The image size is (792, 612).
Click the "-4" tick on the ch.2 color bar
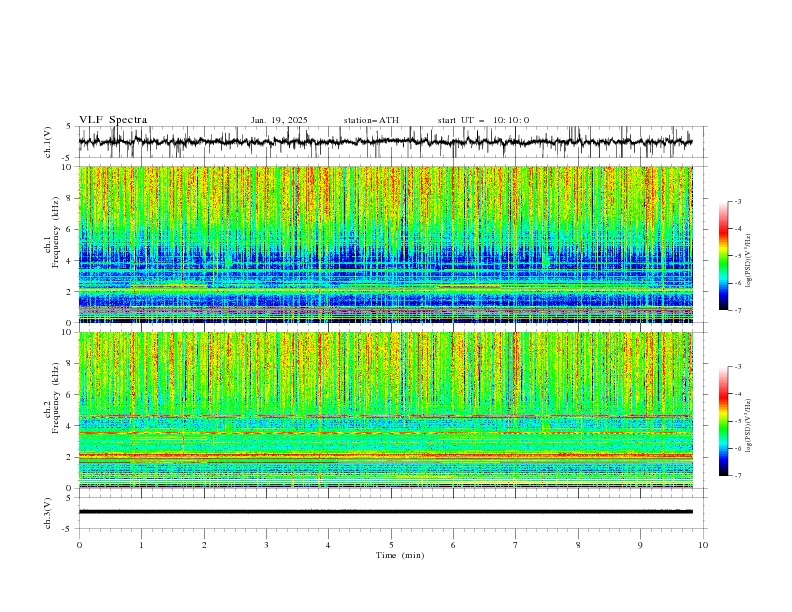[737, 394]
